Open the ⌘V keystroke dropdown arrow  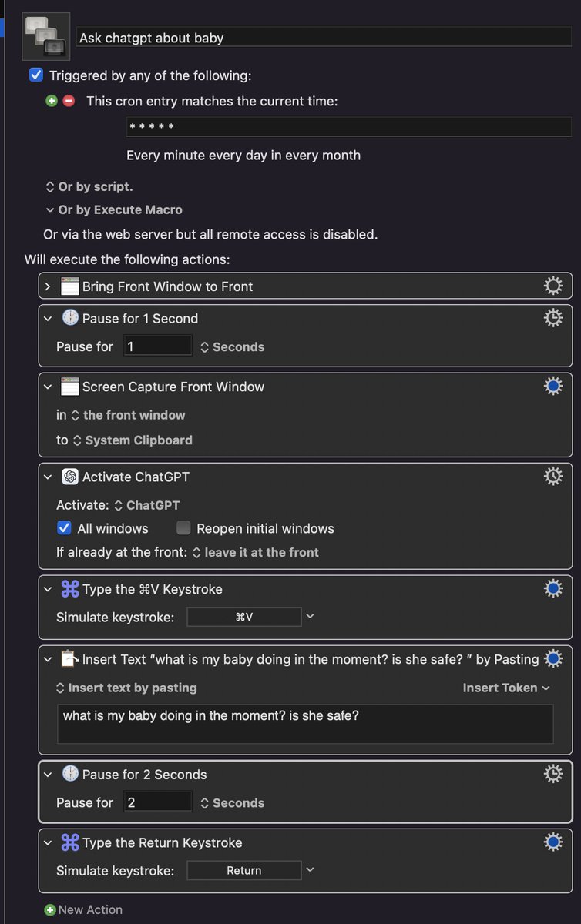tap(310, 616)
